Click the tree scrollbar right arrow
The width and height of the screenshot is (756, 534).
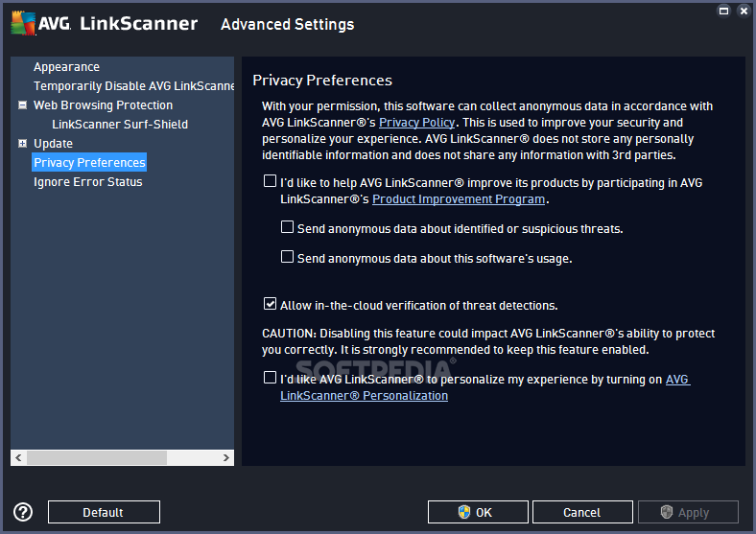click(x=226, y=458)
